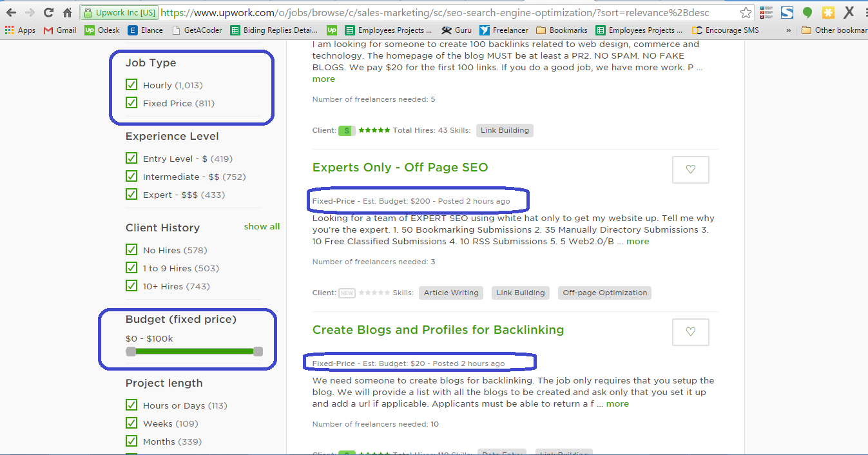The width and height of the screenshot is (868, 455).
Task: Open the GetACoder bookmark
Action: coord(197,30)
